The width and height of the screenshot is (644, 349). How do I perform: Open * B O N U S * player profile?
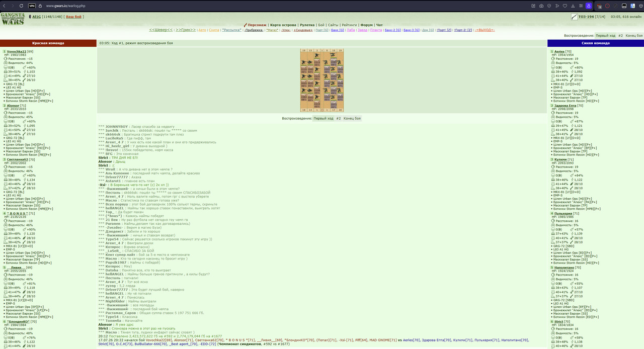pyautogui.click(x=18, y=213)
